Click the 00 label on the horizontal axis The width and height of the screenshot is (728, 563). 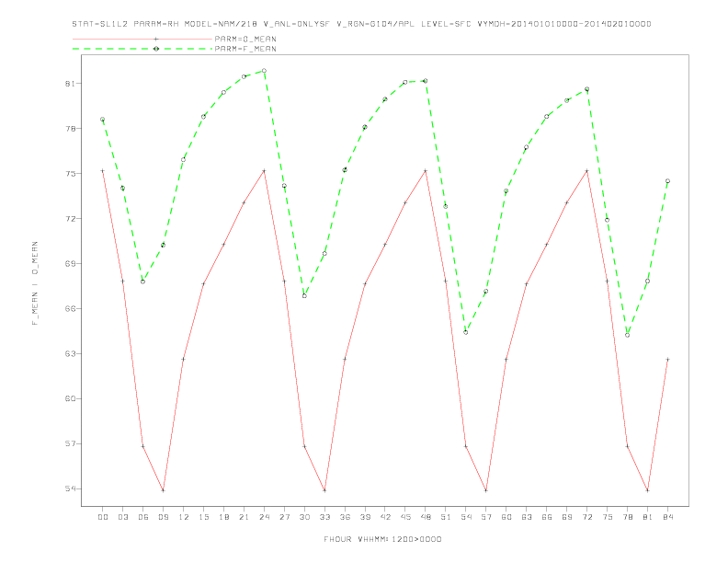(x=103, y=517)
